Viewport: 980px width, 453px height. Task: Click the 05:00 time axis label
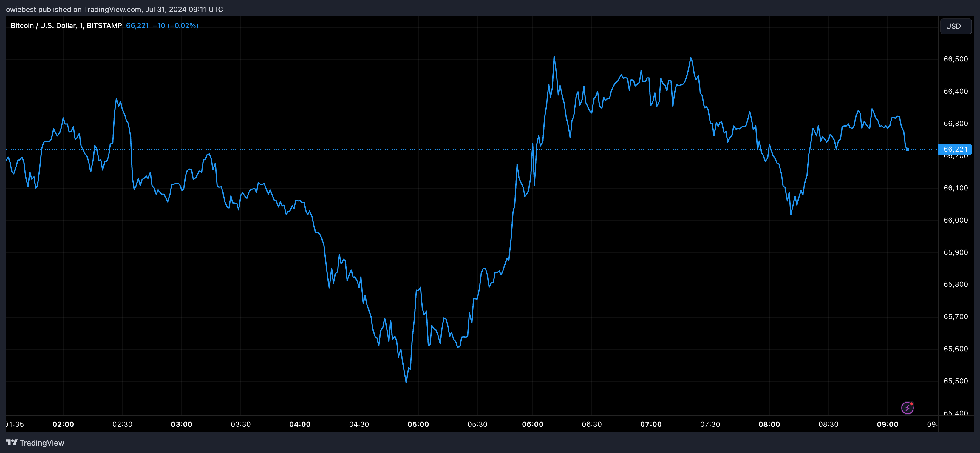(418, 424)
